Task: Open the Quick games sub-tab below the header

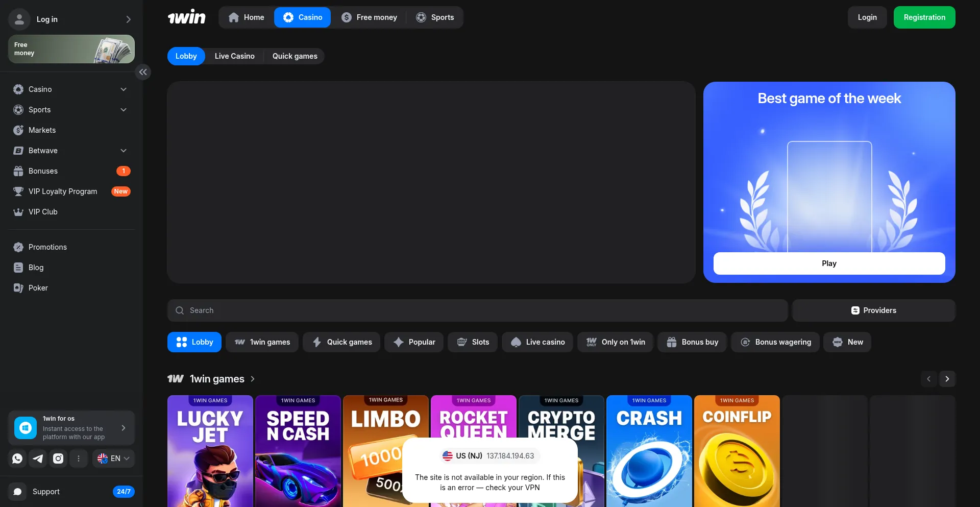Action: [295, 56]
